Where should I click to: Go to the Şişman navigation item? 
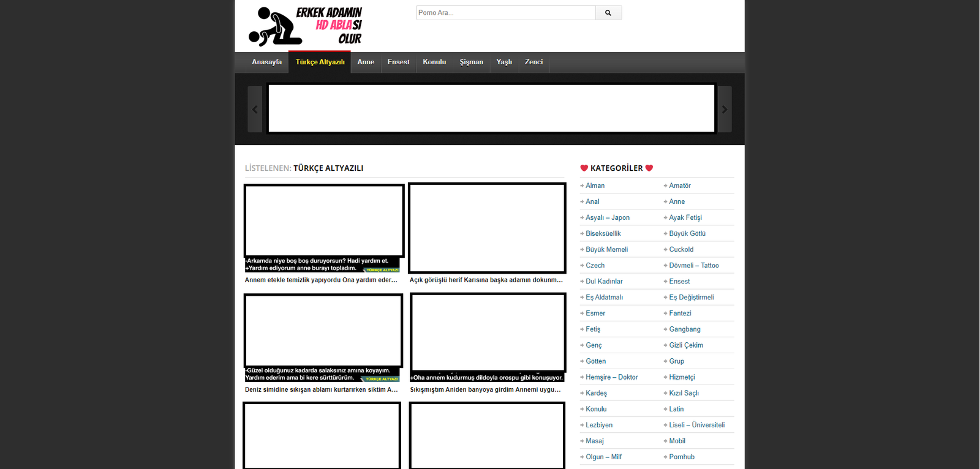[x=471, y=62]
